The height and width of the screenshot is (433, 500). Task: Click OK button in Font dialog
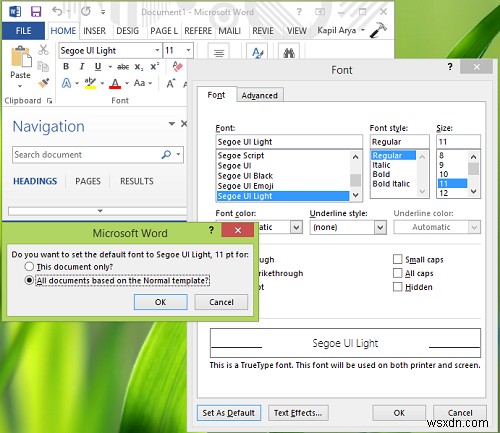[x=399, y=413]
